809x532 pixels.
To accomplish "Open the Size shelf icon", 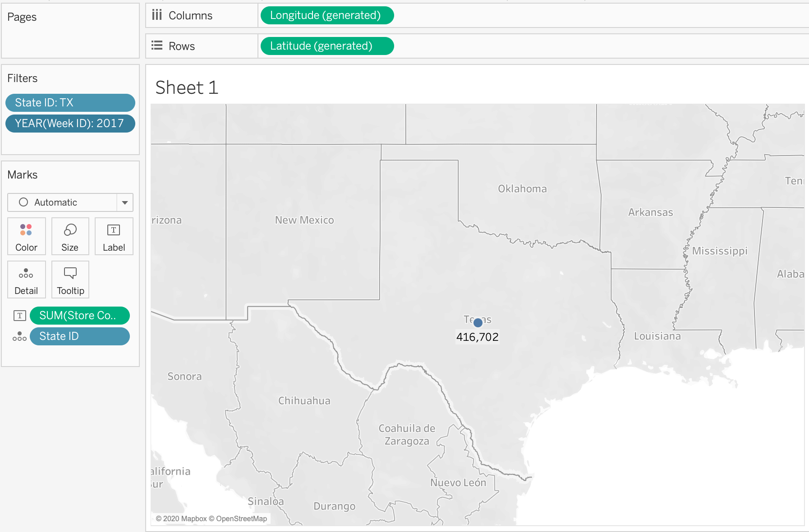I will 70,236.
